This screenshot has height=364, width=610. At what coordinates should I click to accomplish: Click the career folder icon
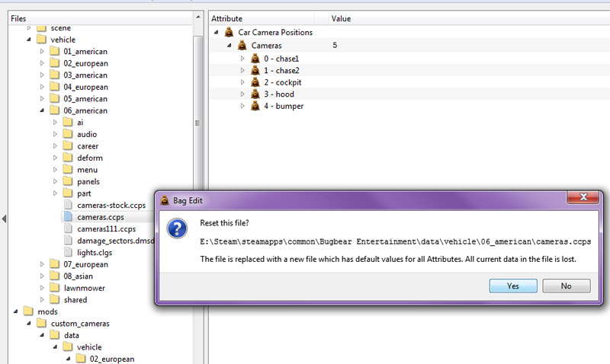coord(68,146)
